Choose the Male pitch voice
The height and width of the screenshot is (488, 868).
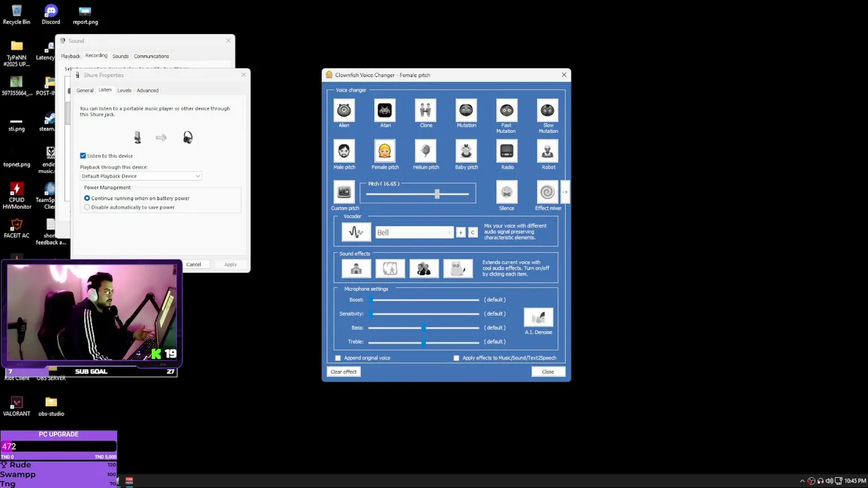[344, 151]
